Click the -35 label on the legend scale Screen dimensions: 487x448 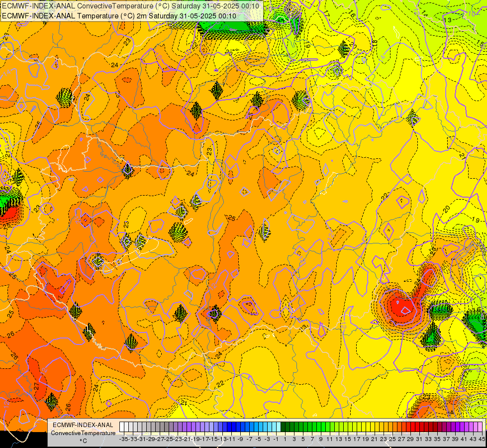[123, 439]
